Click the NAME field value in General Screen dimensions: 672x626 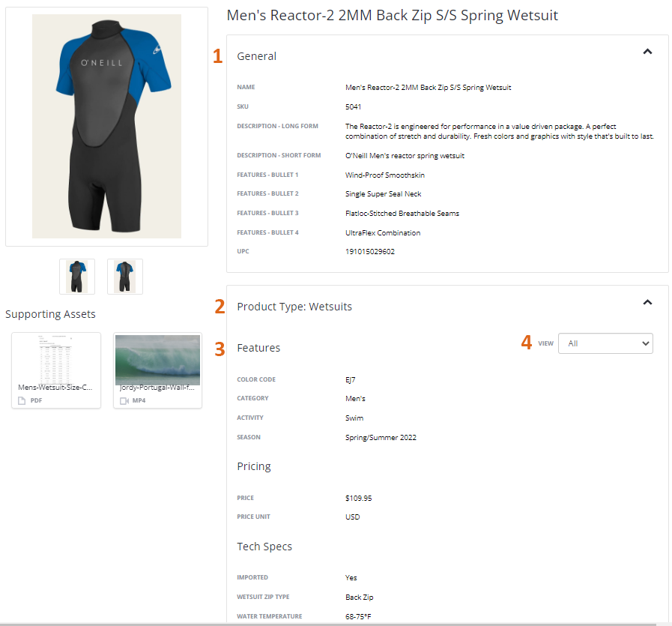pos(428,88)
